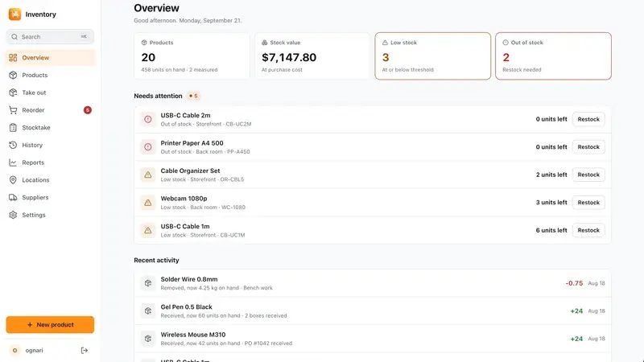Select the 'Solder Wire 0.8mm' activity entry
The height and width of the screenshot is (362, 644).
(x=373, y=283)
